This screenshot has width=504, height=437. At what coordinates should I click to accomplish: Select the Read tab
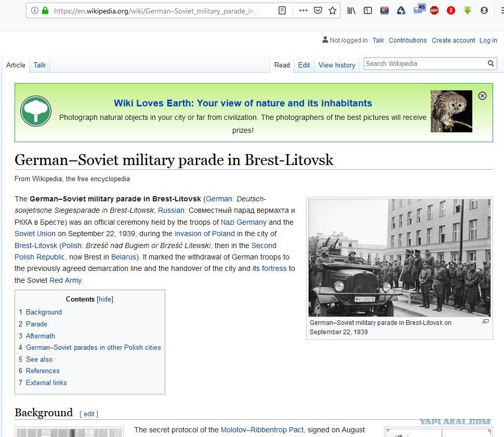click(282, 65)
